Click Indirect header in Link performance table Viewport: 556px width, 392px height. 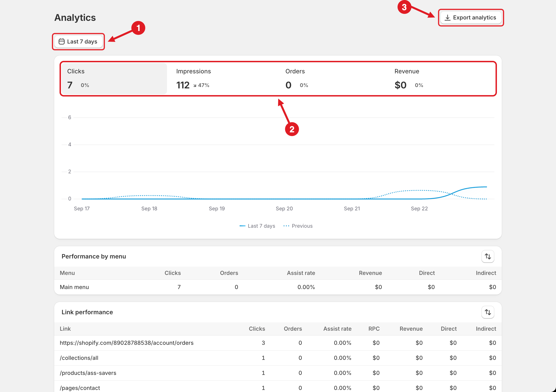point(486,329)
